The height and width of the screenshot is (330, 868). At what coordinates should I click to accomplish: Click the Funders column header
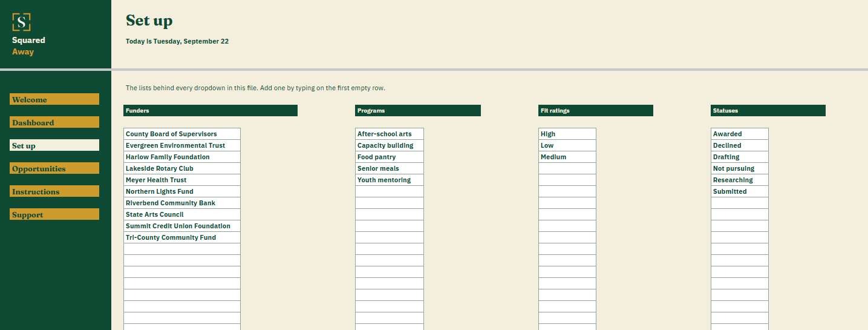210,111
